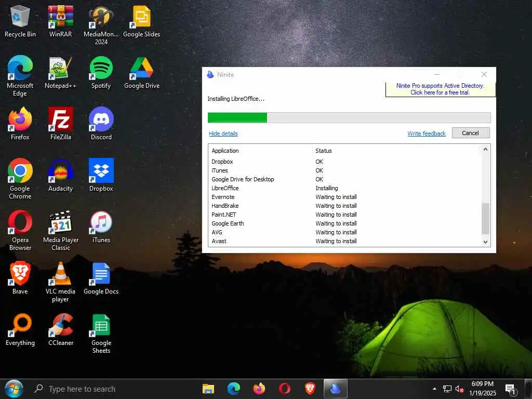This screenshot has width=532, height=399.
Task: Select the HandBrake row
Action: click(345, 206)
